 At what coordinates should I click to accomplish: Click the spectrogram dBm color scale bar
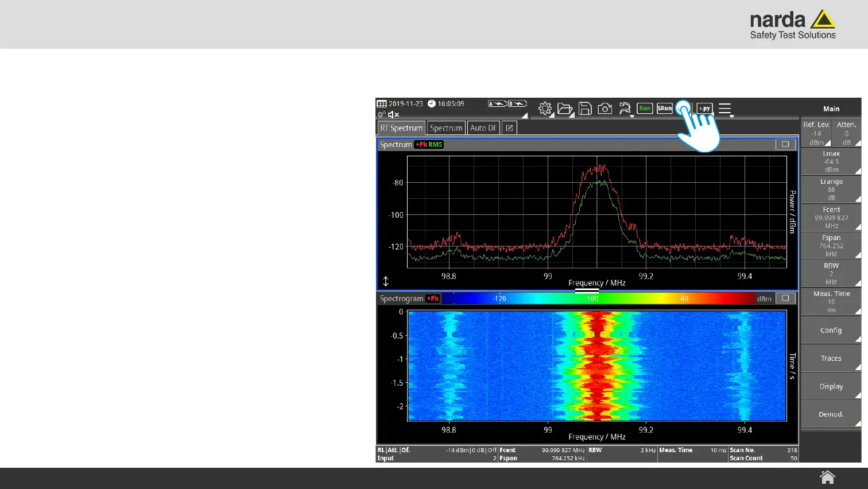click(598, 298)
